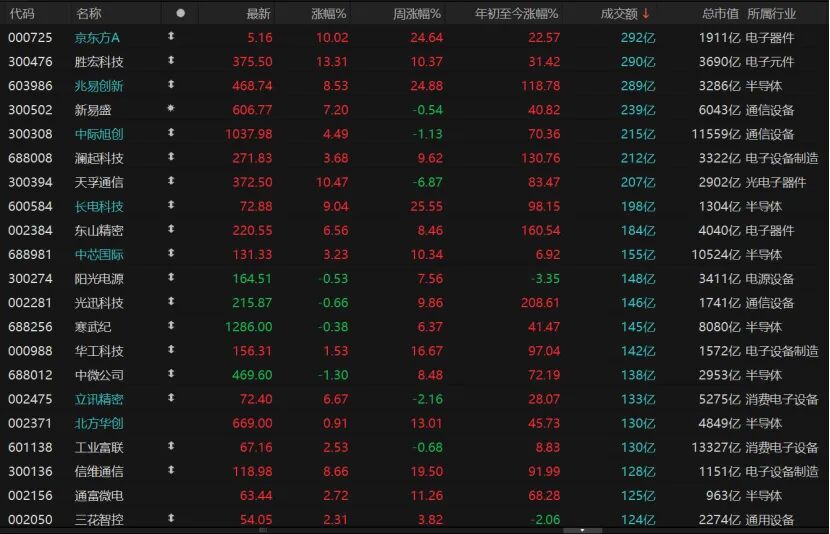Select the 寒武纪 name cell

pos(93,327)
